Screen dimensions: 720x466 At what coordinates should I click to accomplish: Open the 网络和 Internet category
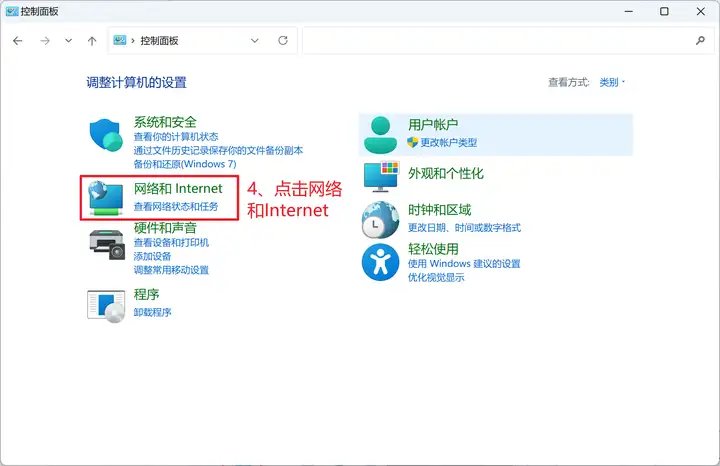point(178,188)
